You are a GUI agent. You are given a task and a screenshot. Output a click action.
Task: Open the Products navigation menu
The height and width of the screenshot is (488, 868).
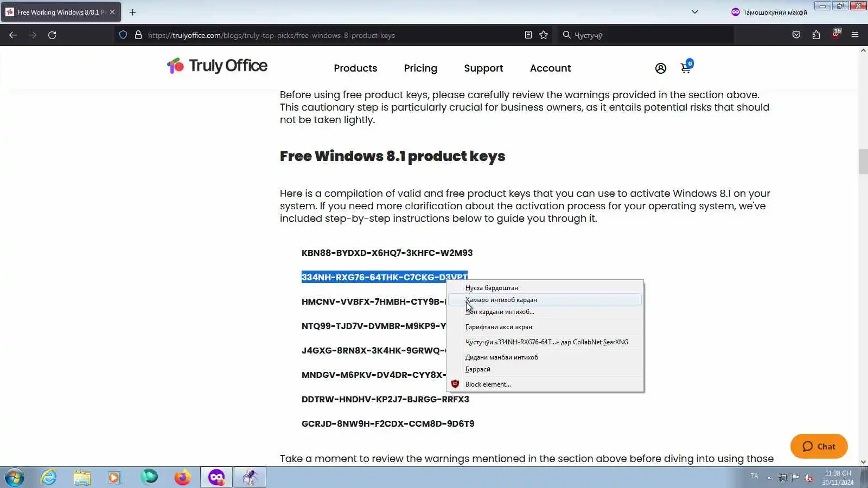point(355,68)
